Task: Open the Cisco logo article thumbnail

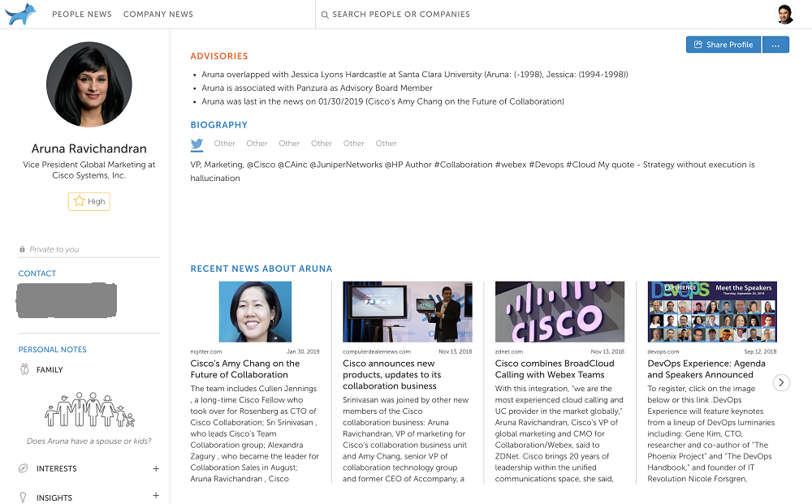Action: coord(559,312)
